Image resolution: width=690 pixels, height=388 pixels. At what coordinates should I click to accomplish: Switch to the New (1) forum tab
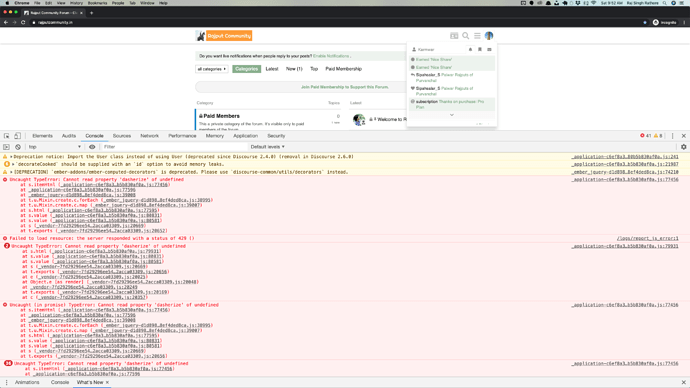294,69
